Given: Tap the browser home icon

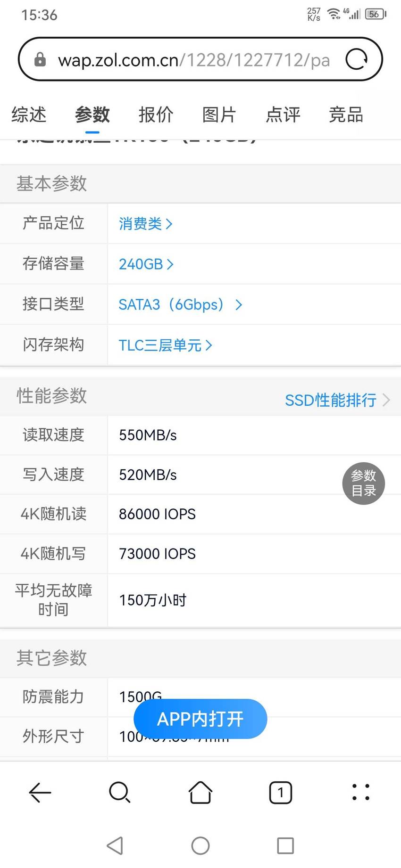Looking at the screenshot, I should pos(200,792).
